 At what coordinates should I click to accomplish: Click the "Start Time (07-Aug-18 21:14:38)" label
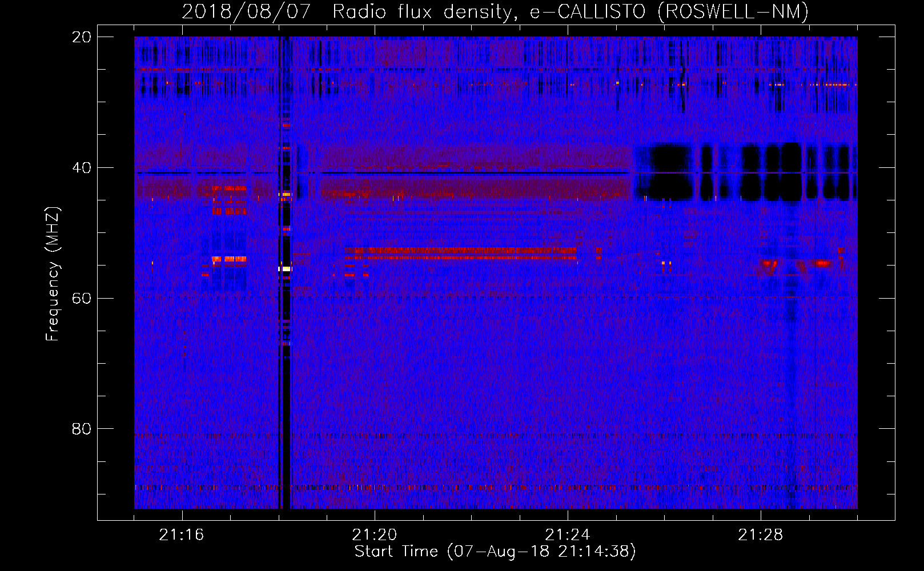(495, 552)
